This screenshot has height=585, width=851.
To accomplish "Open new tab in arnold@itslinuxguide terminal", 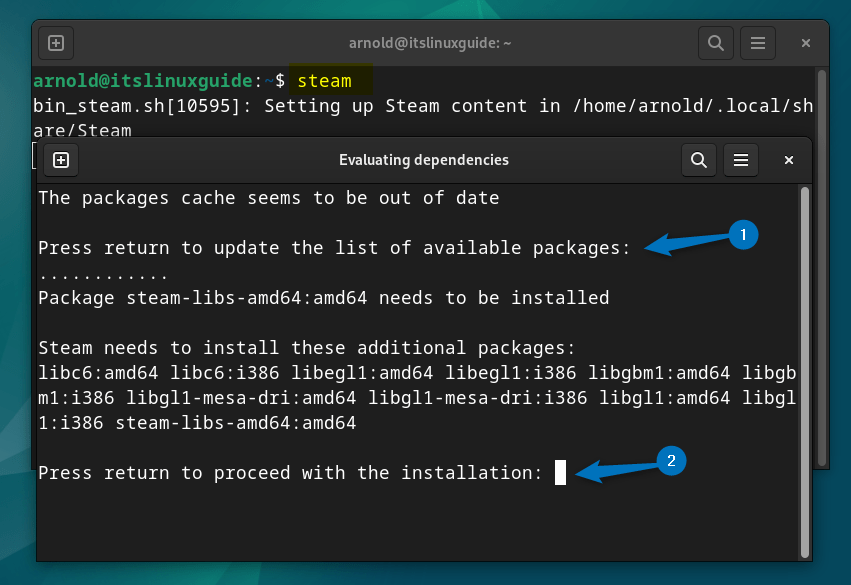I will pyautogui.click(x=56, y=44).
